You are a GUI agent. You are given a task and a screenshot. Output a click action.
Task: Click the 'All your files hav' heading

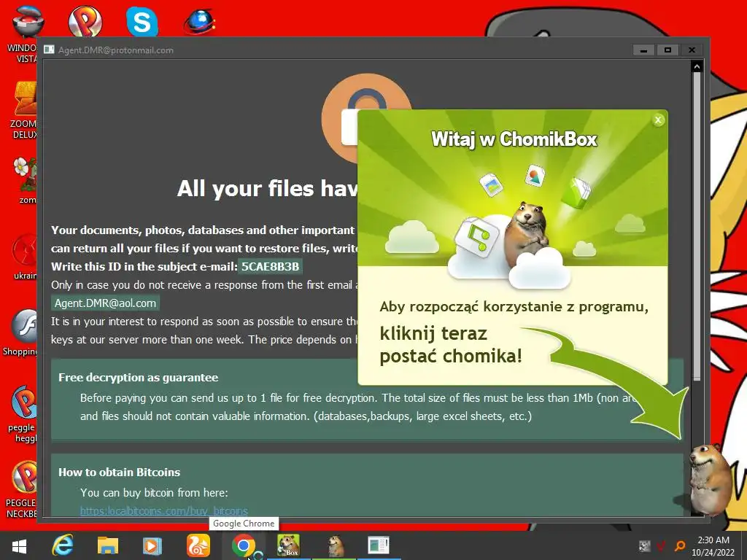pos(267,189)
